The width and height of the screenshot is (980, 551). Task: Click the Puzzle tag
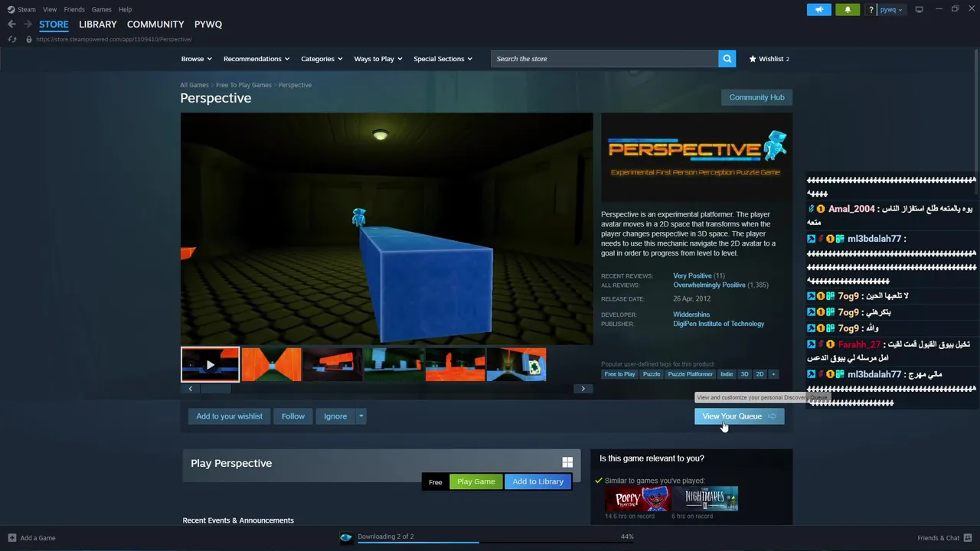[652, 374]
